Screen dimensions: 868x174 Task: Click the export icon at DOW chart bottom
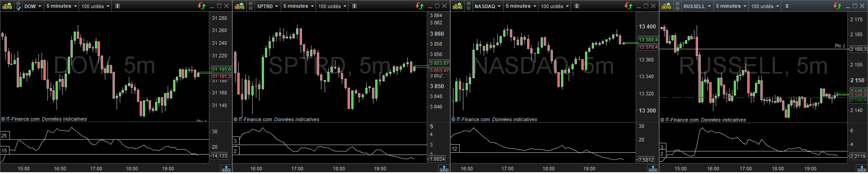[226, 169]
